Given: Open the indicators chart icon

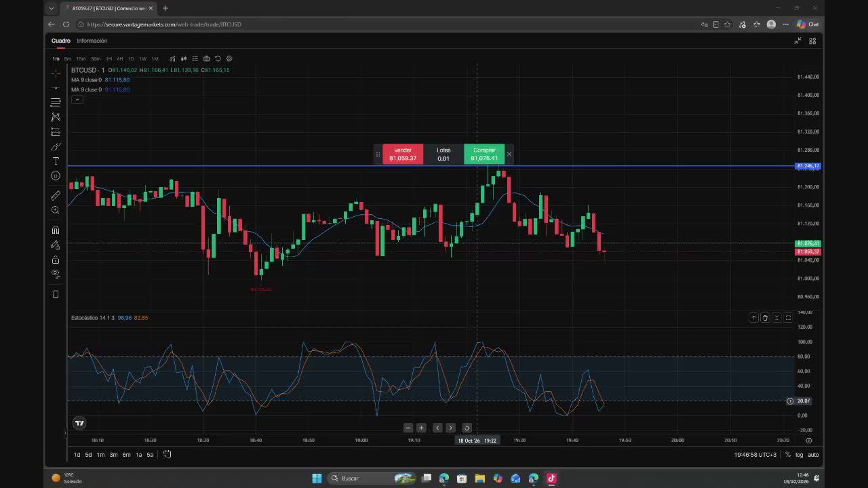Looking at the screenshot, I should pos(172,59).
